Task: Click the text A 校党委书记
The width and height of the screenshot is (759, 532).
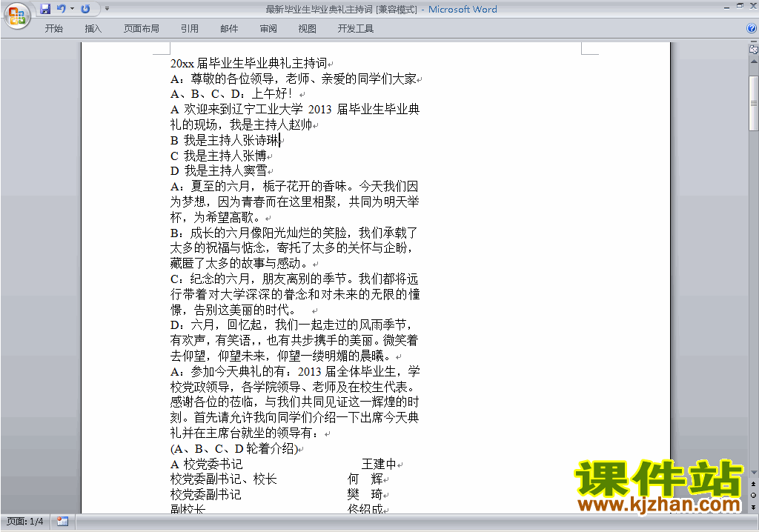Action: point(206,465)
